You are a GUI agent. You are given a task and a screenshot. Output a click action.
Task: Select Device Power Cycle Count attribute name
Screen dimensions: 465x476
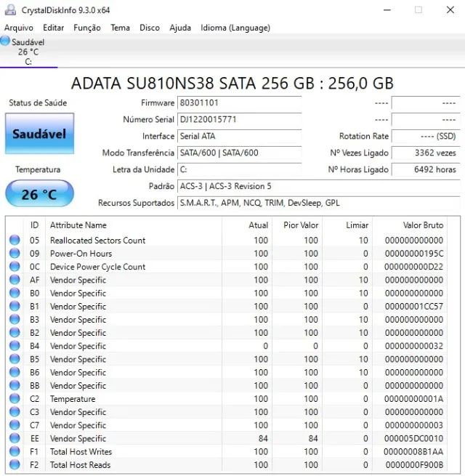[x=98, y=267]
